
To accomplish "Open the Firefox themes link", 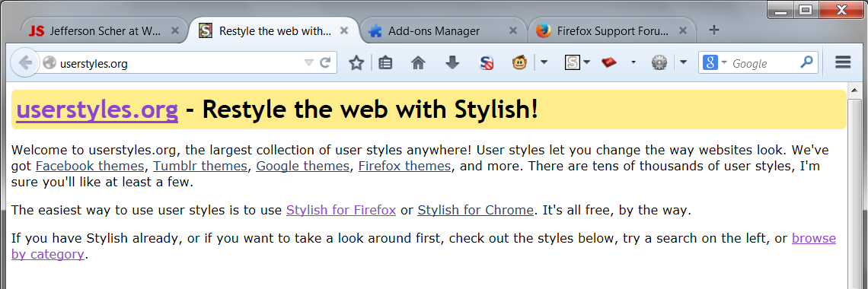I will click(404, 166).
